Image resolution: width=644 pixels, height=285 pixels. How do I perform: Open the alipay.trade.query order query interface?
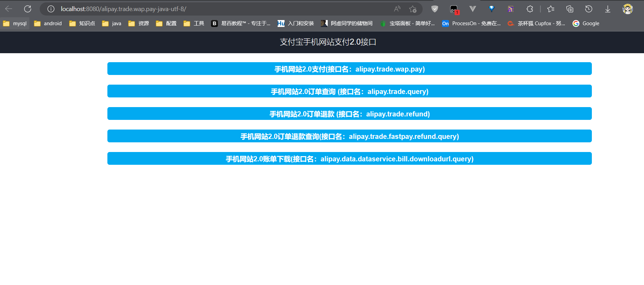tap(349, 91)
